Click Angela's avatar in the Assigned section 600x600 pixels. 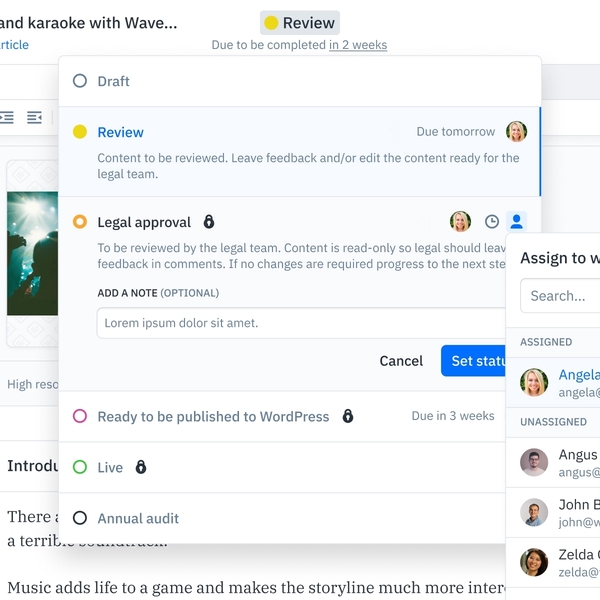point(534,382)
